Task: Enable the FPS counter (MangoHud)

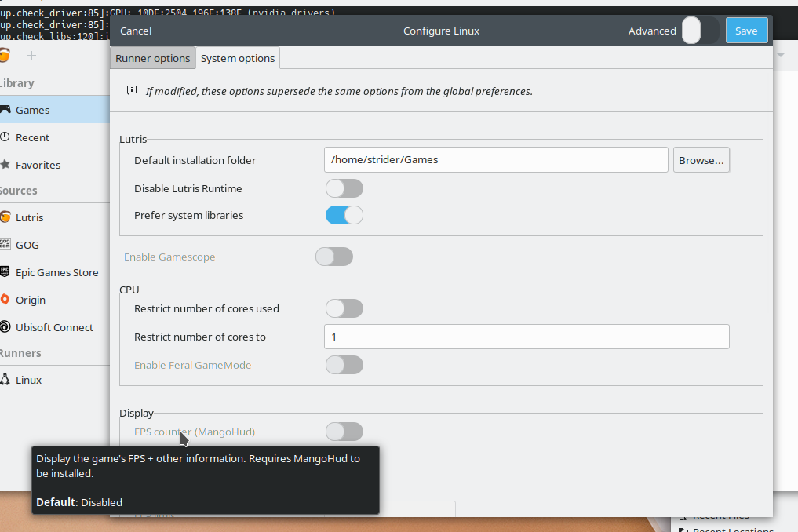Action: tap(344, 432)
